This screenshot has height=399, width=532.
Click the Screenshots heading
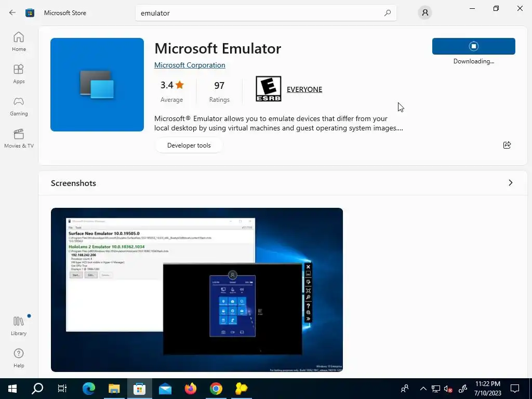[x=73, y=183]
